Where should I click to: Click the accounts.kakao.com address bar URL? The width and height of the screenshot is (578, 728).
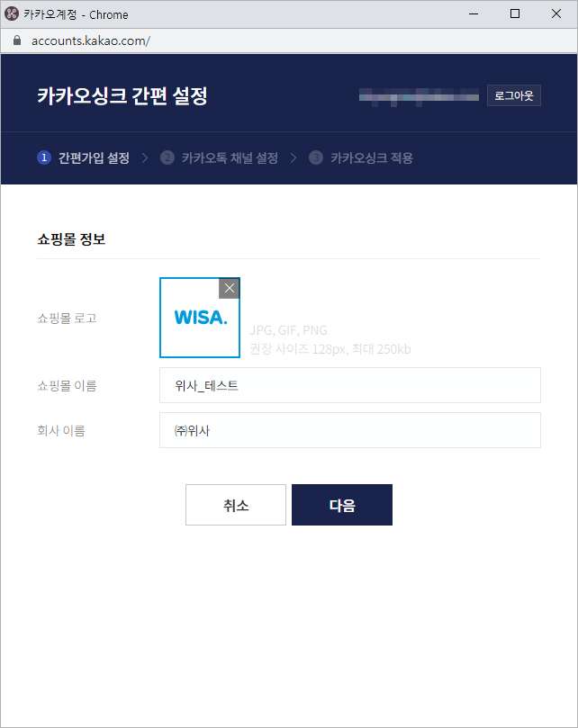coord(90,41)
